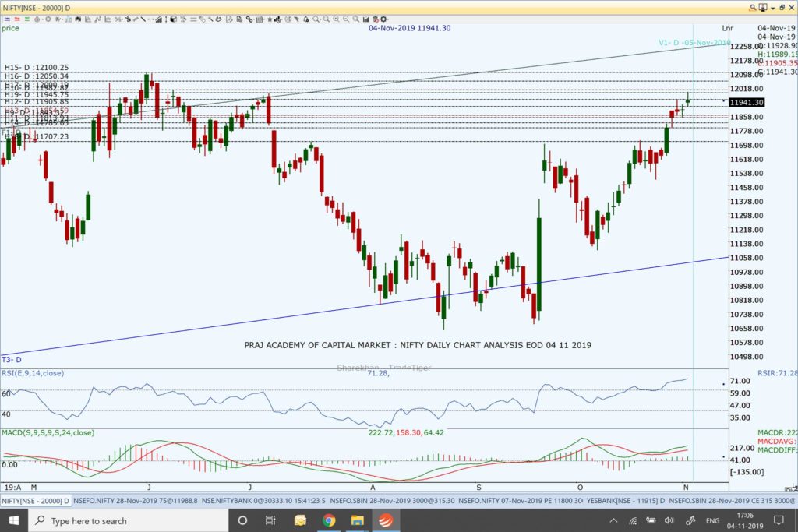This screenshot has width=798, height=532.
Task: Click the star favorites icon in toolbar
Action: tap(270, 19)
